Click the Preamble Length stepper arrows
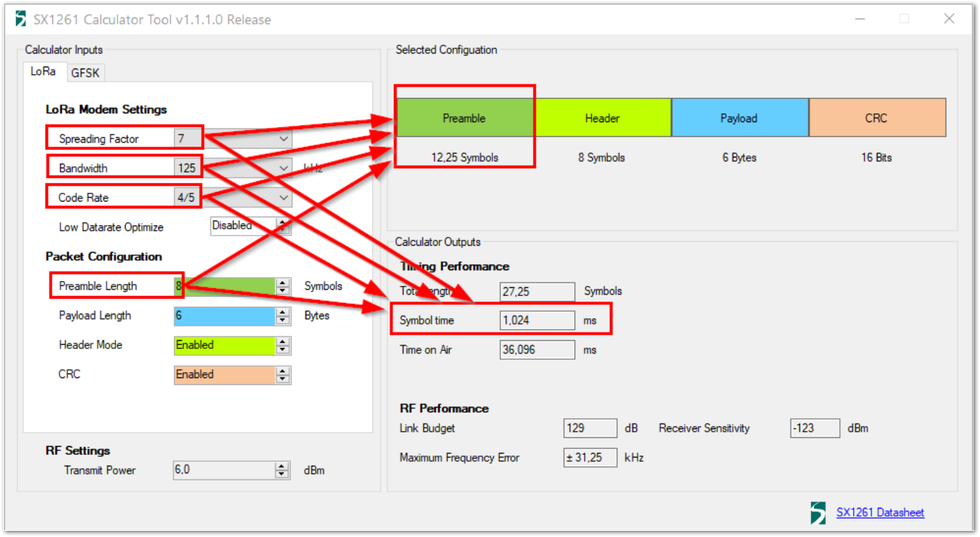Image resolution: width=980 pixels, height=537 pixels. point(283,286)
